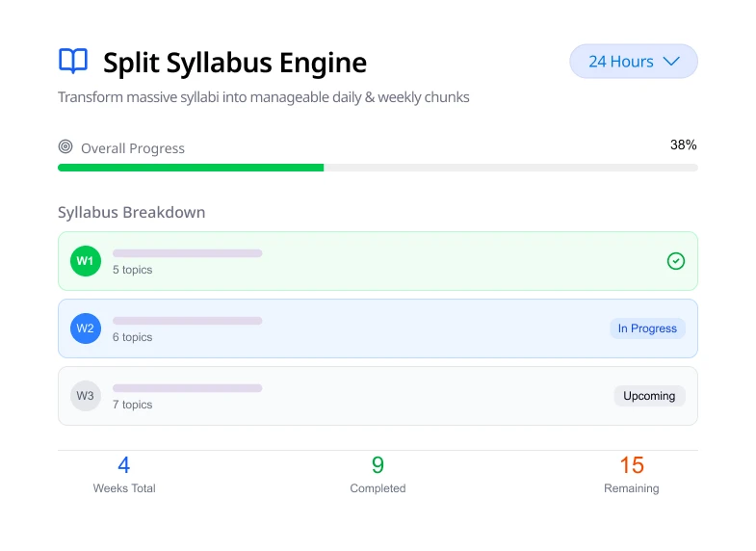The height and width of the screenshot is (551, 756).
Task: Click the Weeks Total count of 4
Action: 124,466
